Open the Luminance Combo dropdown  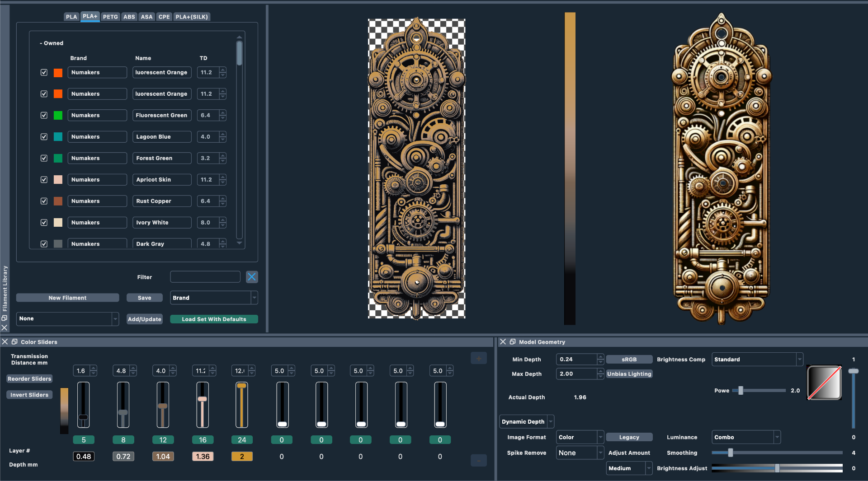click(x=746, y=437)
